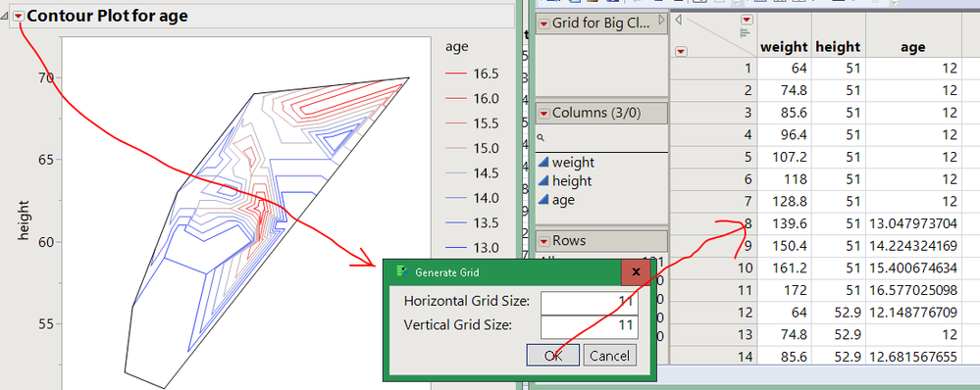Open the data grid rows red triangle menu
This screenshot has width=980, height=390.
coord(681,51)
